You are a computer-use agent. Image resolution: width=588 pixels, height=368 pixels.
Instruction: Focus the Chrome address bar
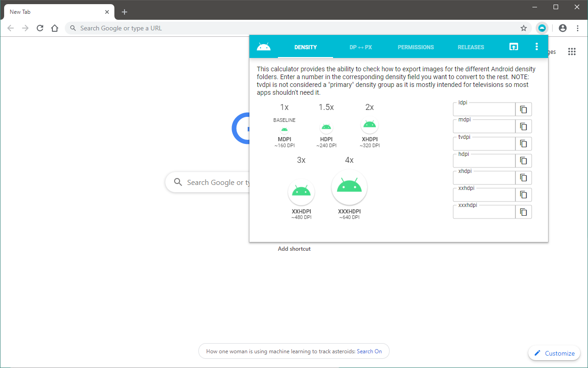click(x=299, y=28)
